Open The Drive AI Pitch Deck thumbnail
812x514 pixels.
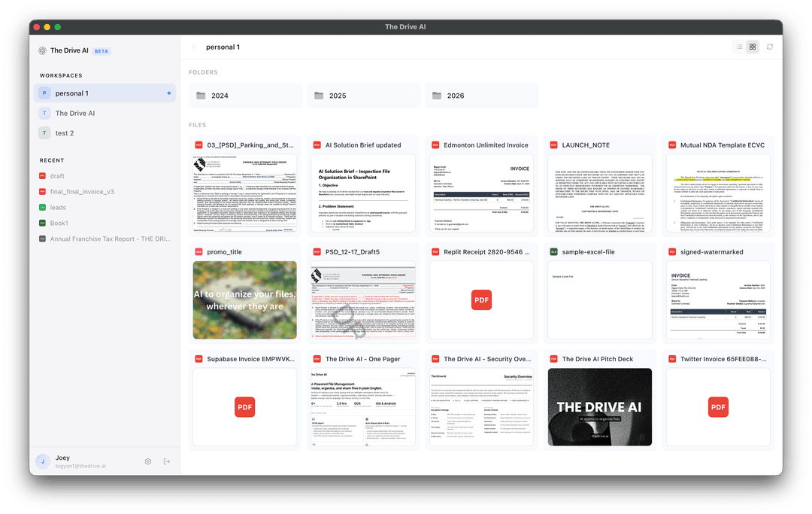[x=600, y=407]
